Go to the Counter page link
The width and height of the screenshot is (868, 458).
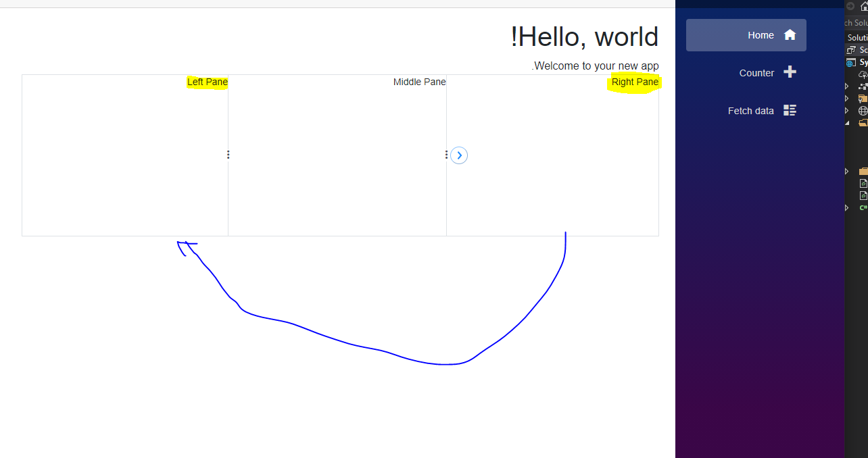pos(756,73)
